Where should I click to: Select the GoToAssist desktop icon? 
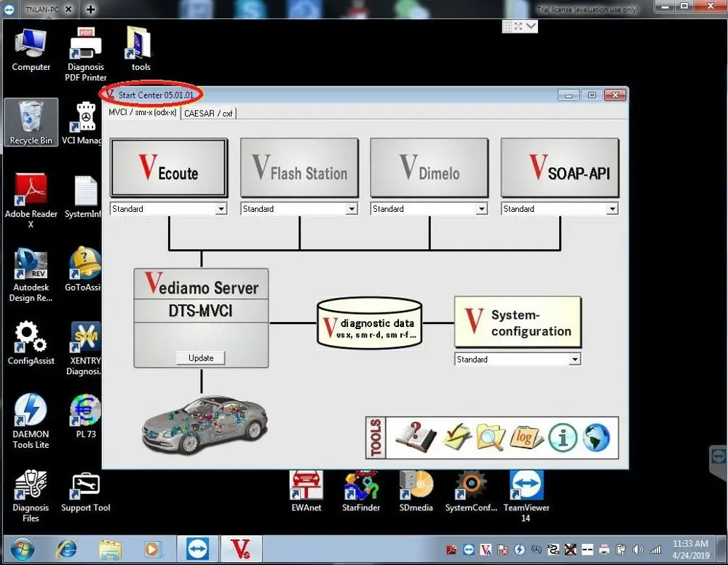84,269
